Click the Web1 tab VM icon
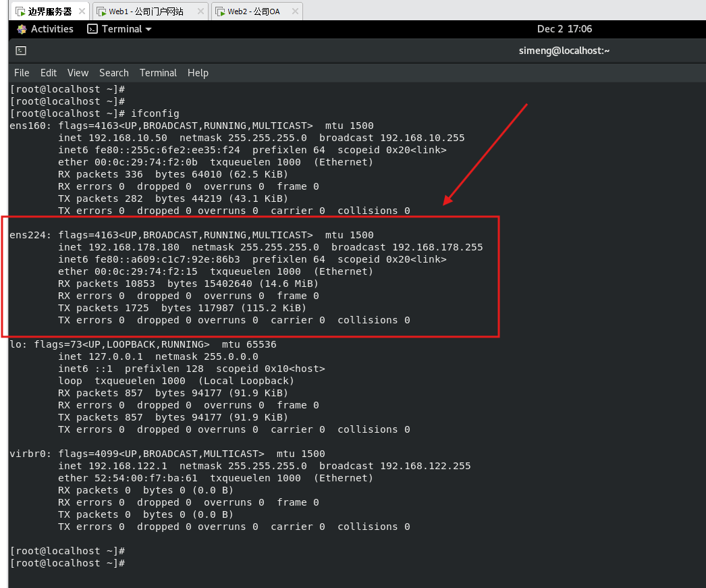This screenshot has width=706, height=588. 101,11
